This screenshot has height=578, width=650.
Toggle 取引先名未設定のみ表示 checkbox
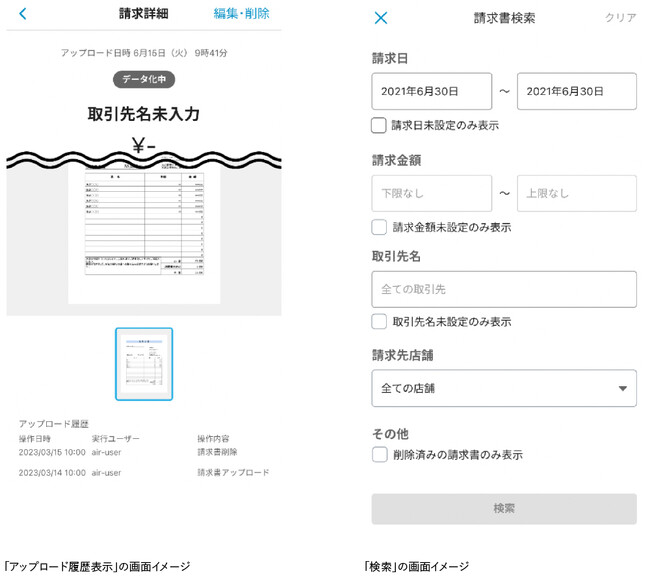coord(379,322)
